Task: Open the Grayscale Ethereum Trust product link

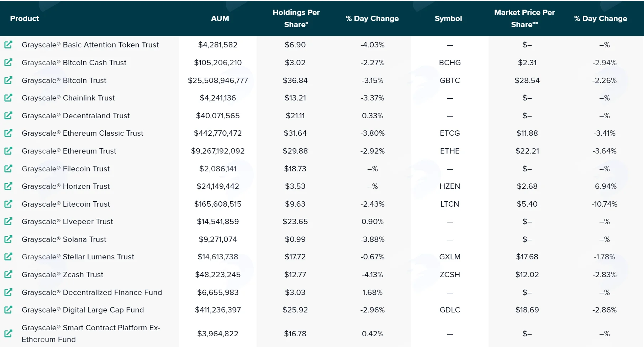Action: [69, 151]
